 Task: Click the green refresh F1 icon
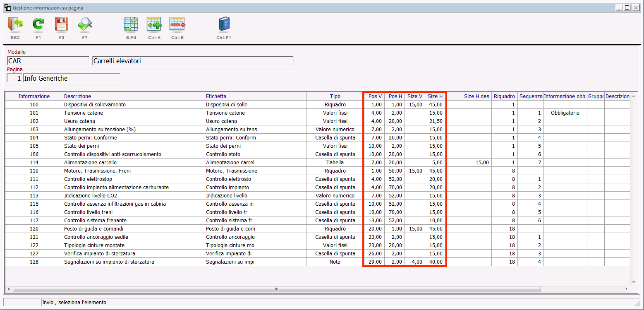38,24
